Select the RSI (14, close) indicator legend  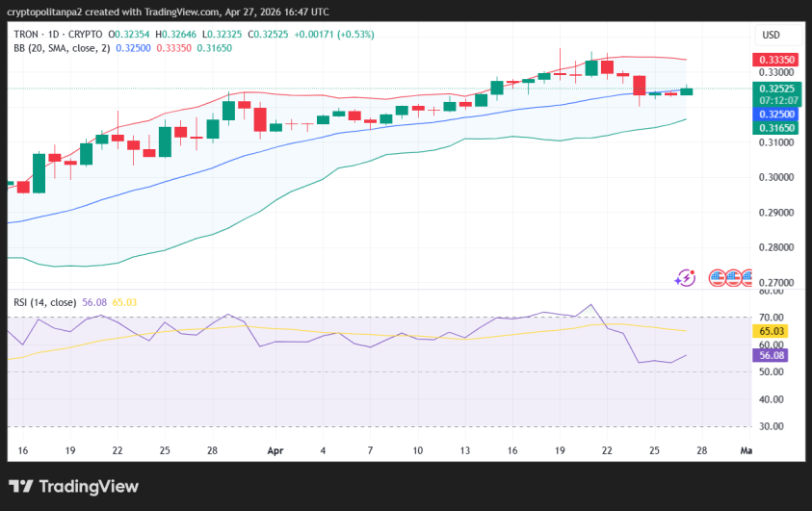coord(45,302)
